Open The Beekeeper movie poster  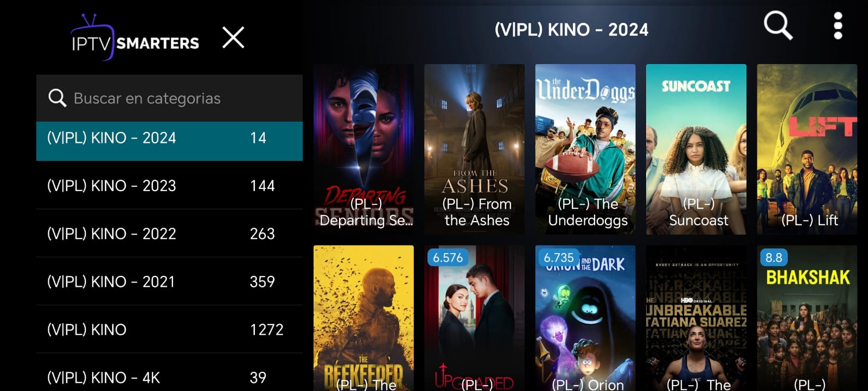(x=363, y=318)
